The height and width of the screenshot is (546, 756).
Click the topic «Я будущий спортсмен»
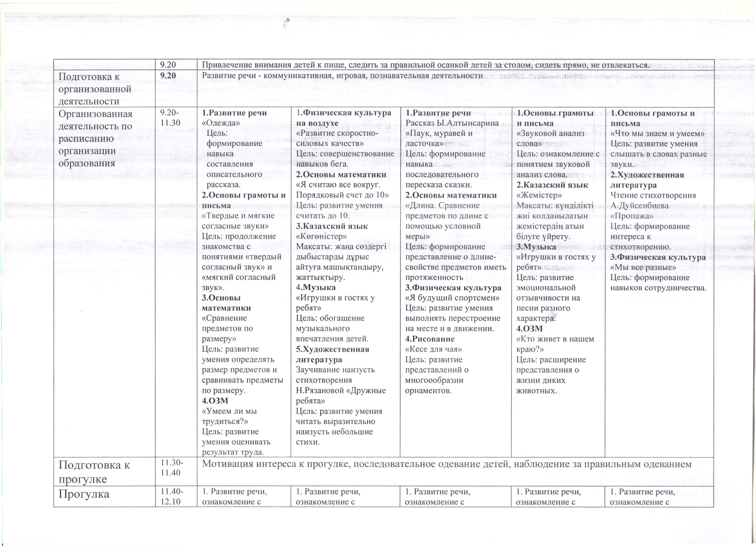452,298
